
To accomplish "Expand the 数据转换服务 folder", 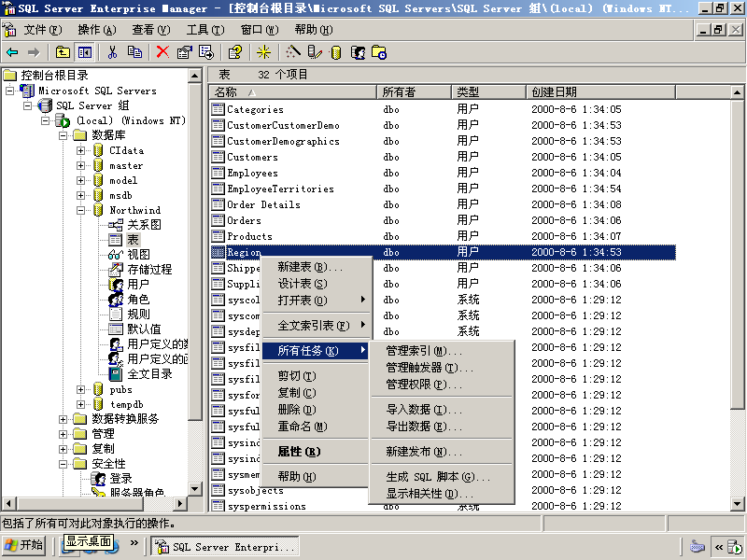I will 63,419.
